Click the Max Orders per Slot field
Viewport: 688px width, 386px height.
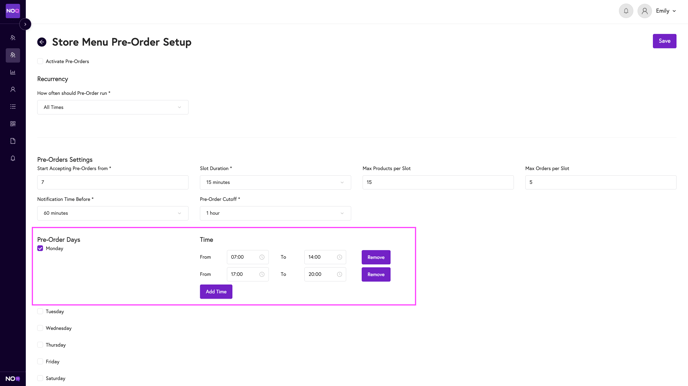coord(600,182)
